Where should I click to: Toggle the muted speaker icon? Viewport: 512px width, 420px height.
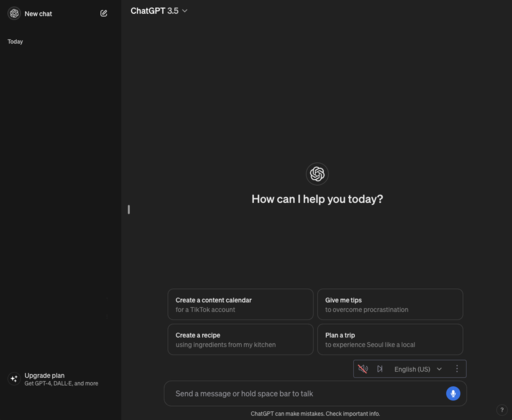coord(363,369)
